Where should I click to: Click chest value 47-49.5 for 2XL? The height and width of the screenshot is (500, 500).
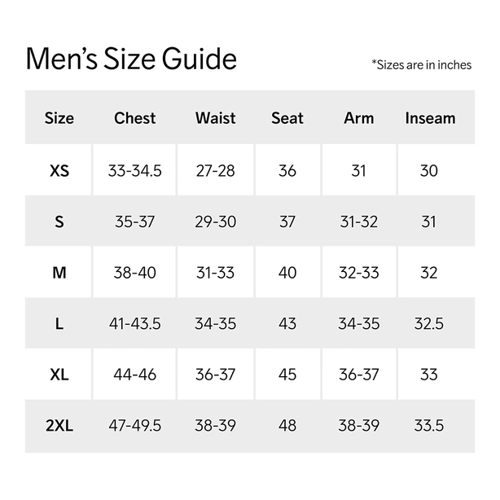(135, 426)
